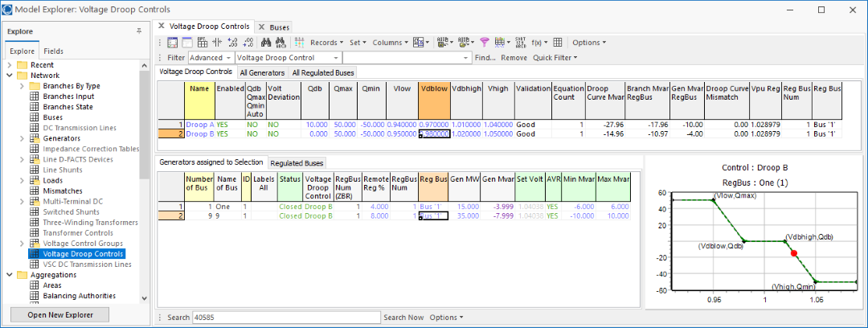Click the Search Now button
This screenshot has height=328, width=868.
click(x=403, y=318)
